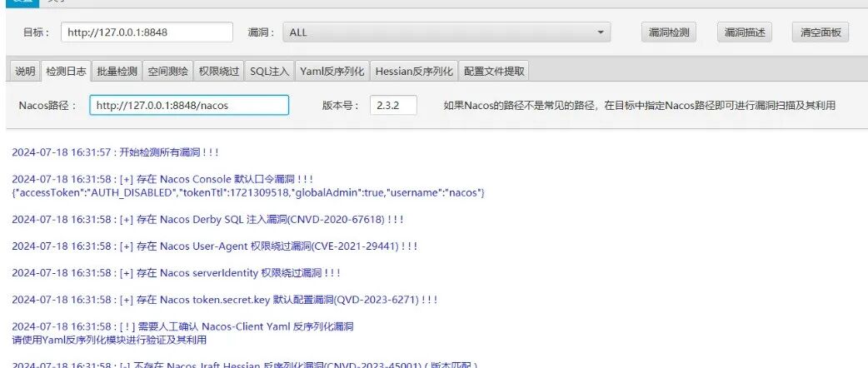The height and width of the screenshot is (368, 868).
Task: Click the 漏洞检测 button
Action: click(x=669, y=32)
